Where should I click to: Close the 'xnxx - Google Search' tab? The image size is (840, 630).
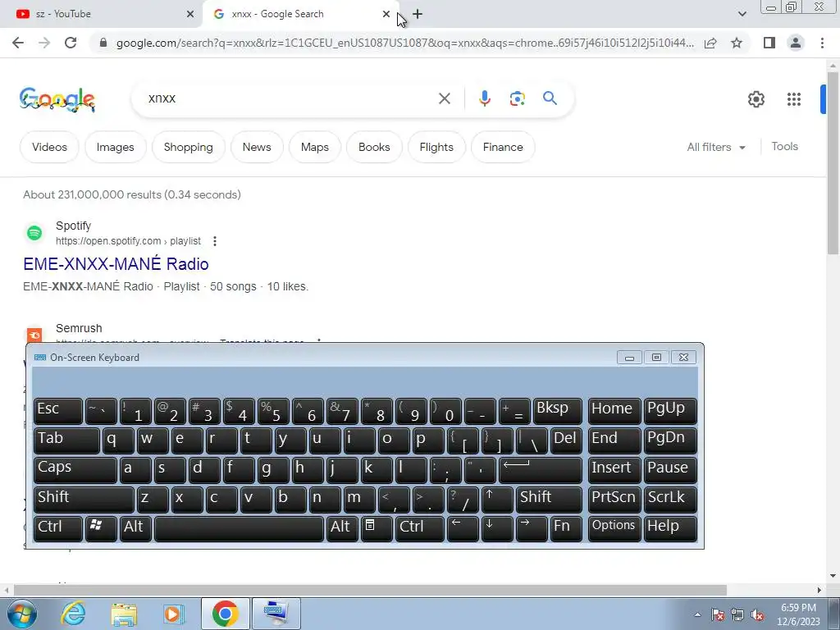tap(386, 14)
